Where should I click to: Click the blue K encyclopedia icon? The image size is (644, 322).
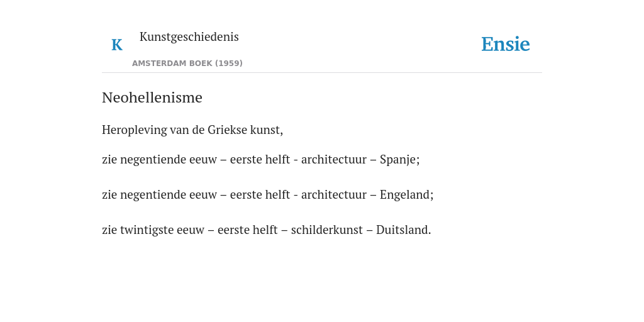(116, 45)
